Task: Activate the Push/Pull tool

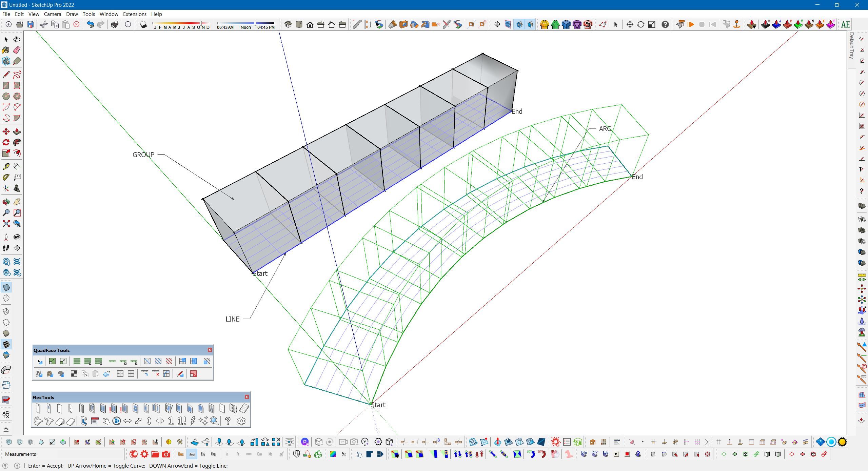Action: click(17, 131)
